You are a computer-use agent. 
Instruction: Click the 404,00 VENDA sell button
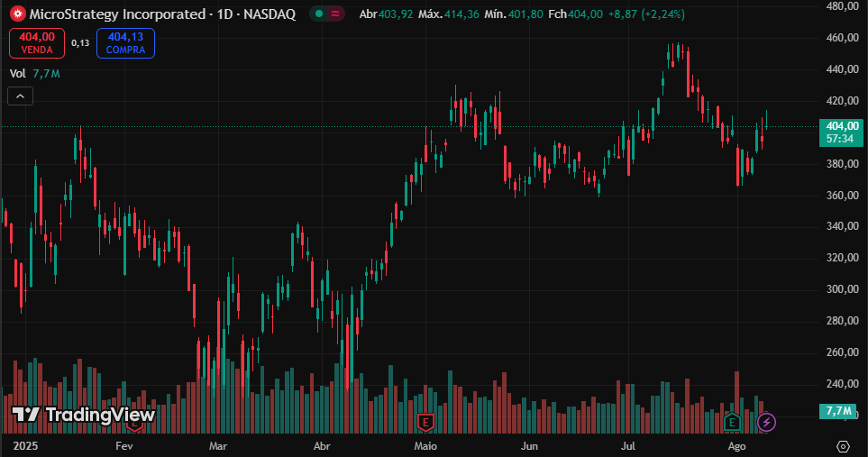point(37,43)
